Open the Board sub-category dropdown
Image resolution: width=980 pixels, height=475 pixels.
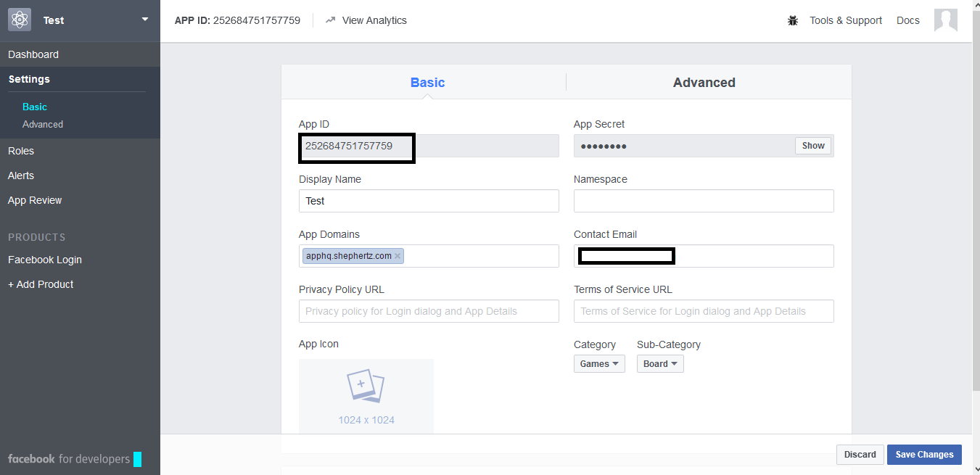659,364
